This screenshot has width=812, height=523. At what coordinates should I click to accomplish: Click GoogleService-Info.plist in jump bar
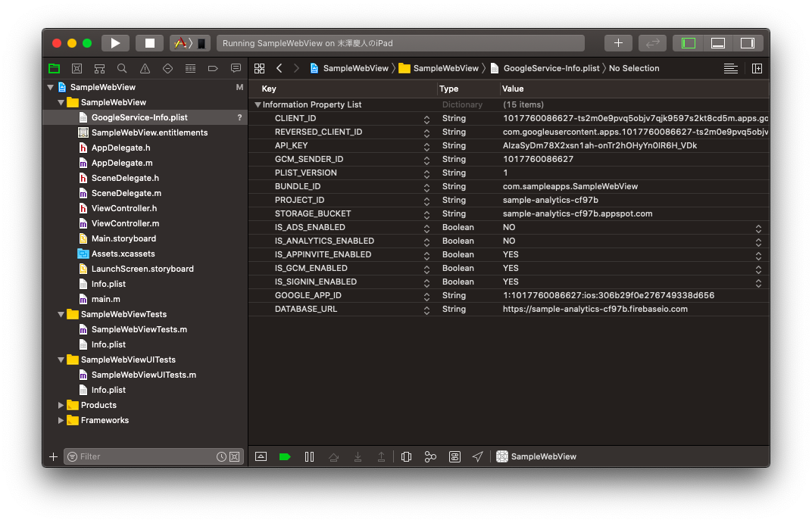[x=545, y=68]
